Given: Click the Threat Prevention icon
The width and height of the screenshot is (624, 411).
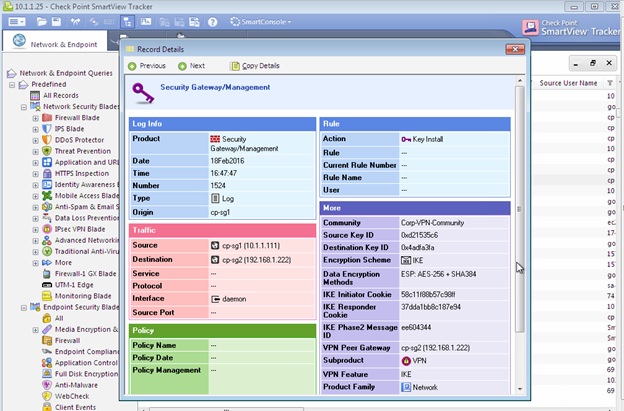Looking at the screenshot, I should pos(47,151).
